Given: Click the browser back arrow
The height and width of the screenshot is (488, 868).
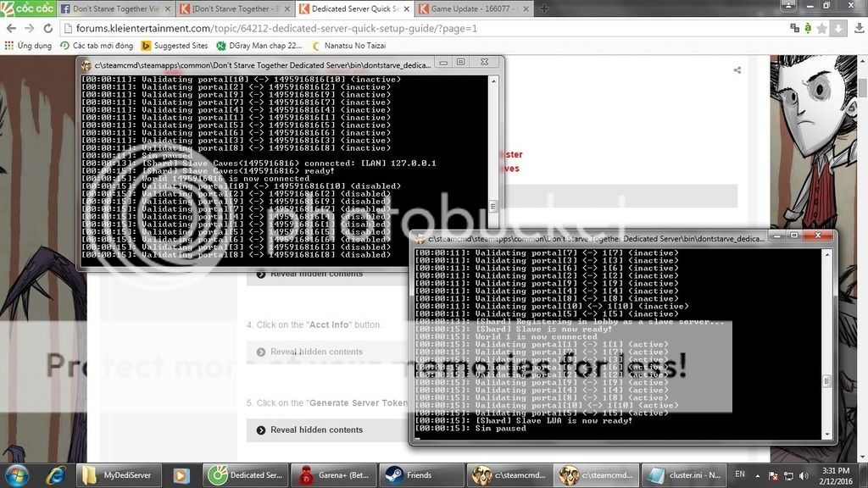Looking at the screenshot, I should pos(12,28).
